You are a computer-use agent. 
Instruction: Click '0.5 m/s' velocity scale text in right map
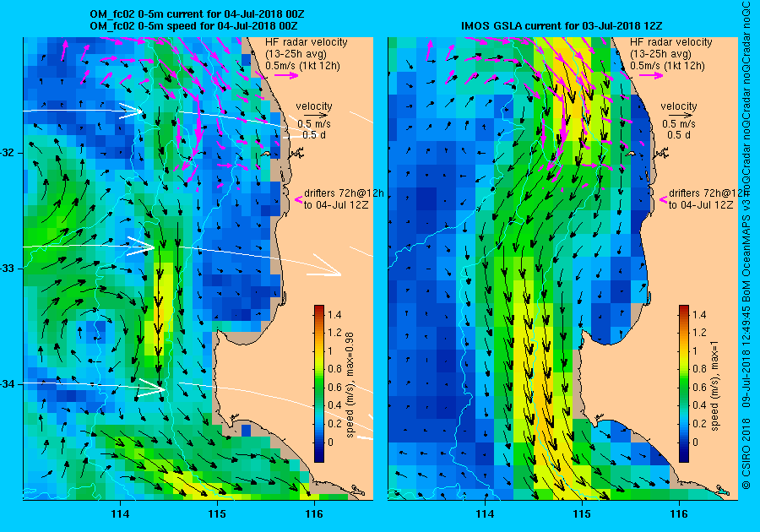(x=679, y=124)
